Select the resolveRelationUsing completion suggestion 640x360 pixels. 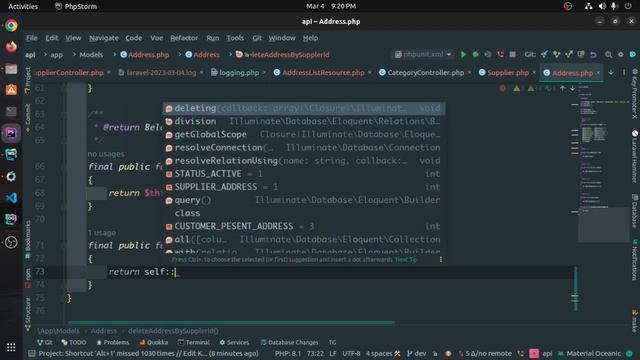[304, 160]
